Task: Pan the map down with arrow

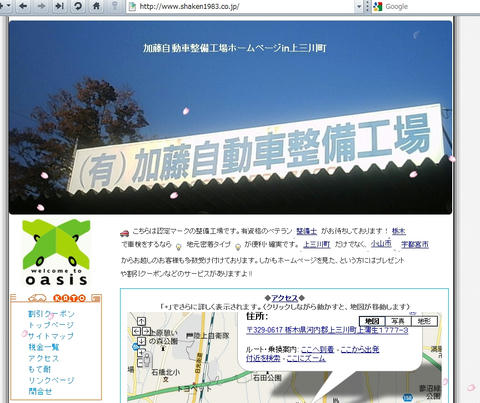Action: (142, 341)
